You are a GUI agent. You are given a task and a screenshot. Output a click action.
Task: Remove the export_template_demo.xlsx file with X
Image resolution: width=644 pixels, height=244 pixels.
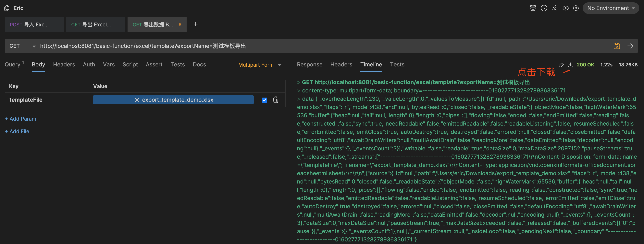[x=137, y=100]
